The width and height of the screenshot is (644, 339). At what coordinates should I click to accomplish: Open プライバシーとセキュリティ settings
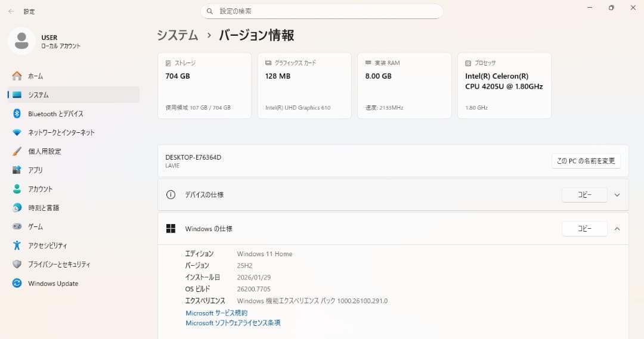73,265
